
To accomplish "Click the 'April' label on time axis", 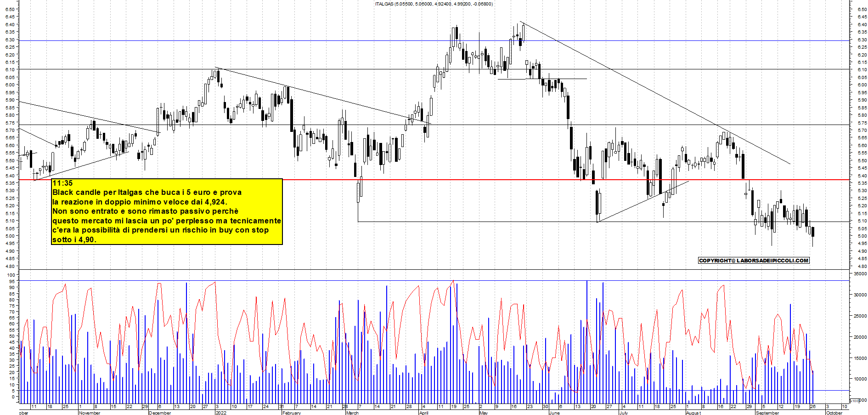I will (424, 413).
